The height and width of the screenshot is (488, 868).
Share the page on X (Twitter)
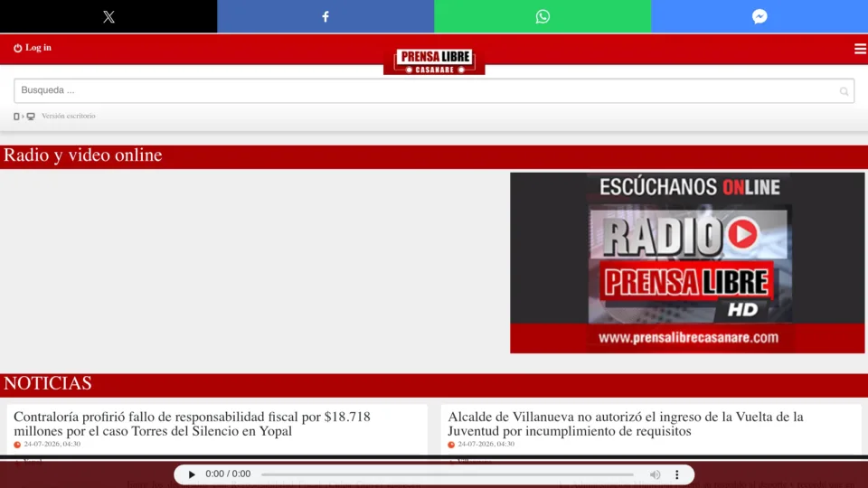coord(108,16)
